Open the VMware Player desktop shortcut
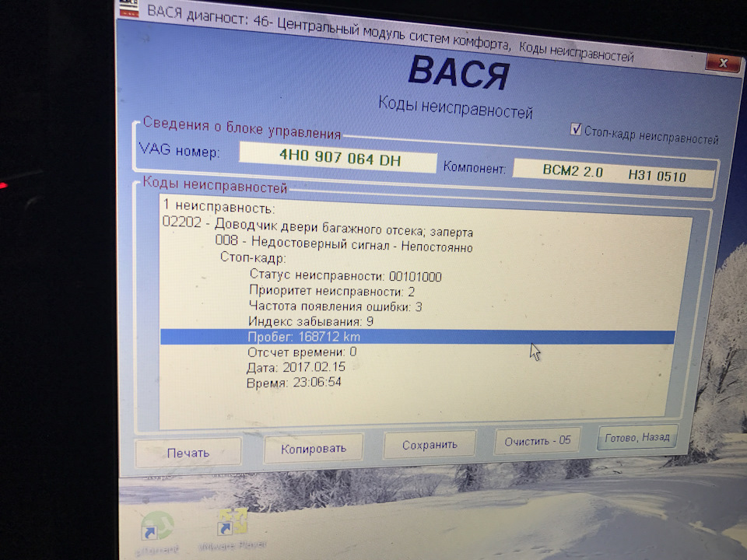 233,523
